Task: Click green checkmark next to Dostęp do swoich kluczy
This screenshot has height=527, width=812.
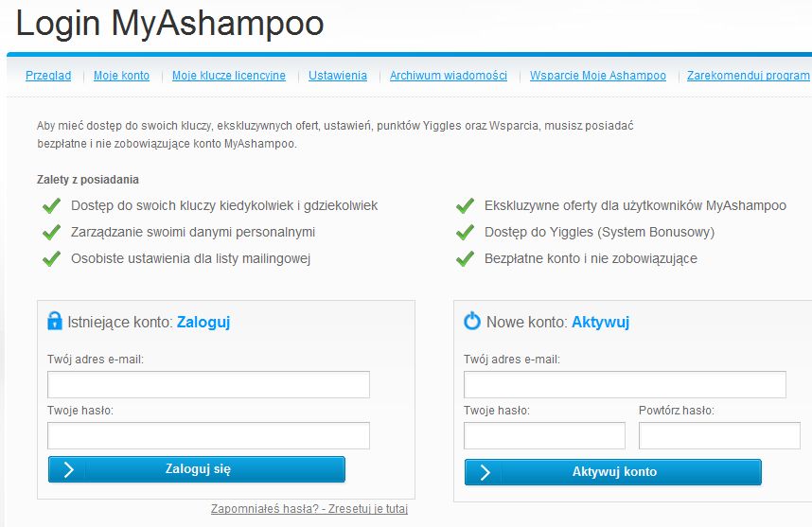Action: click(x=51, y=205)
